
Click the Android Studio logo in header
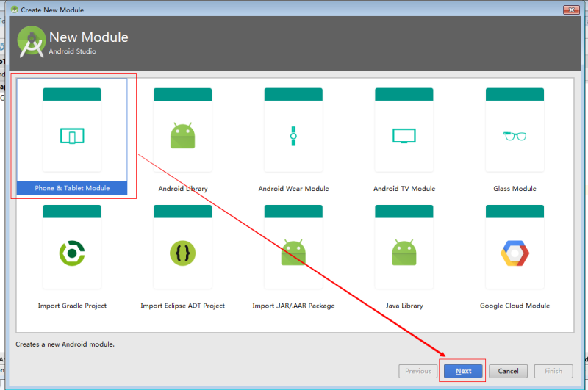pyautogui.click(x=32, y=42)
